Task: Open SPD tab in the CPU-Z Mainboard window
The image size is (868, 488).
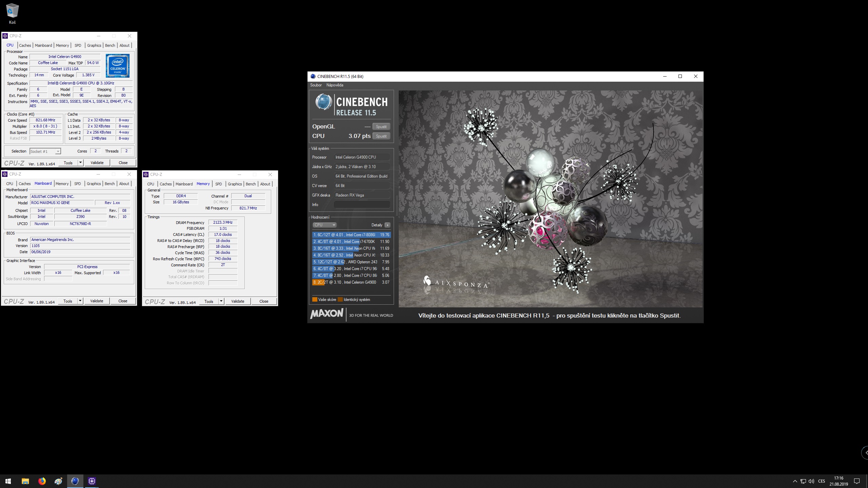Action: point(78,184)
